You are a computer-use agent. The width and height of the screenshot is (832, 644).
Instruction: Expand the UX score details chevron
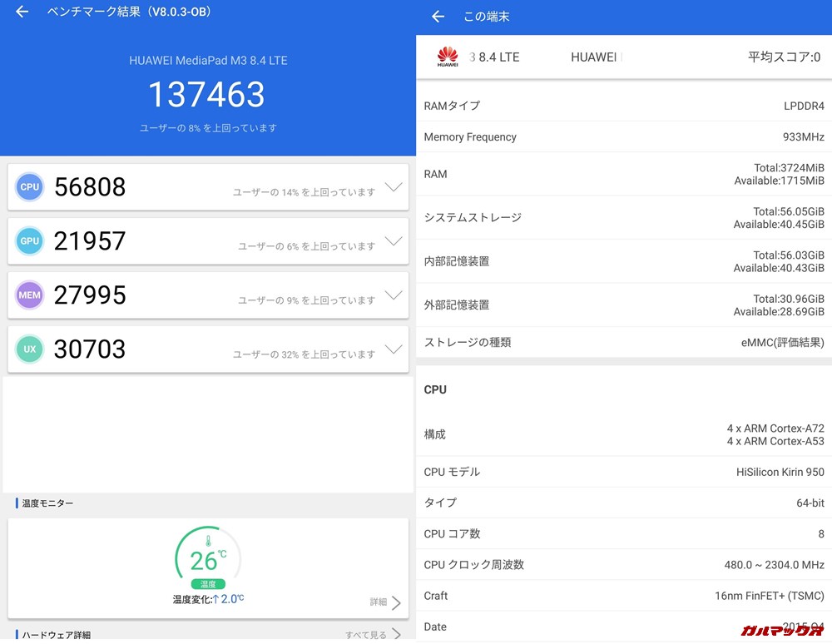point(394,351)
